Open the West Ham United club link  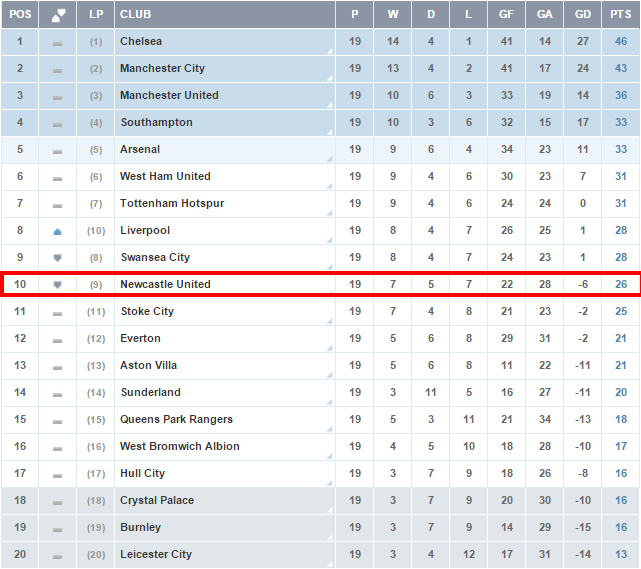click(x=165, y=177)
